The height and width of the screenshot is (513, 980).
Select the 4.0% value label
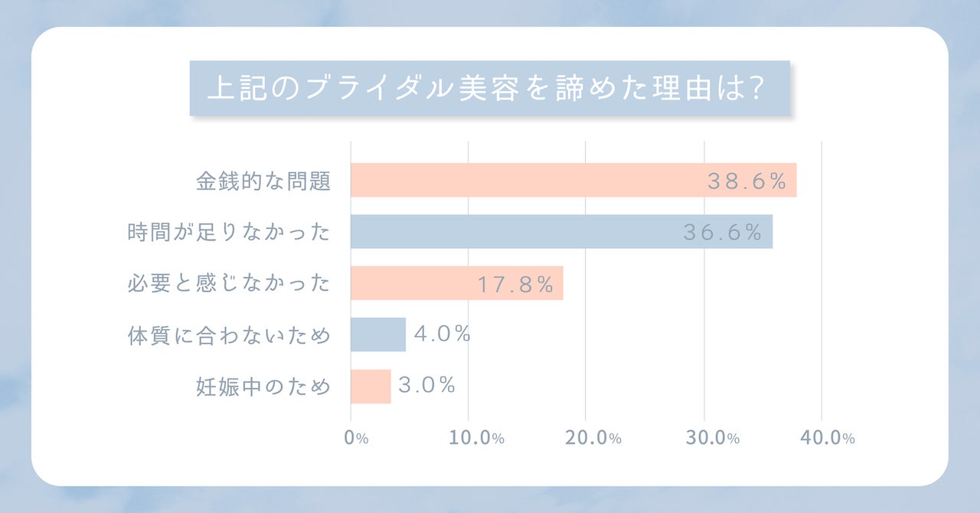(442, 335)
